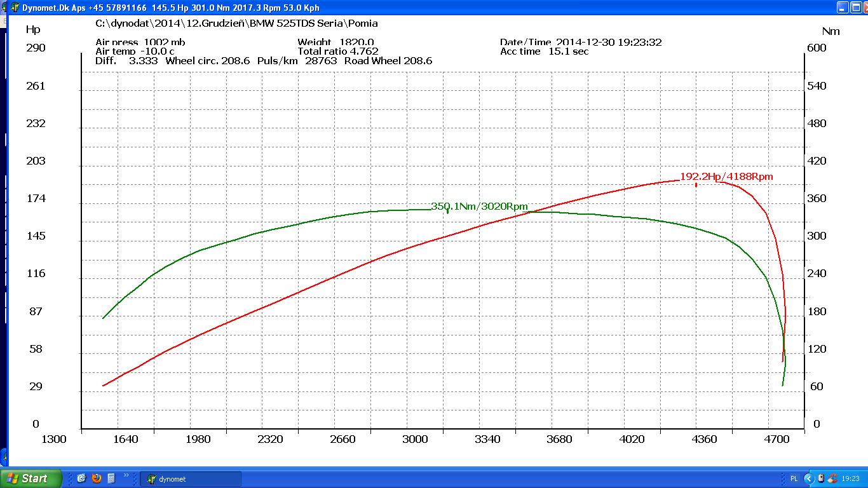Click the Air press 1002 mb text

(x=140, y=43)
